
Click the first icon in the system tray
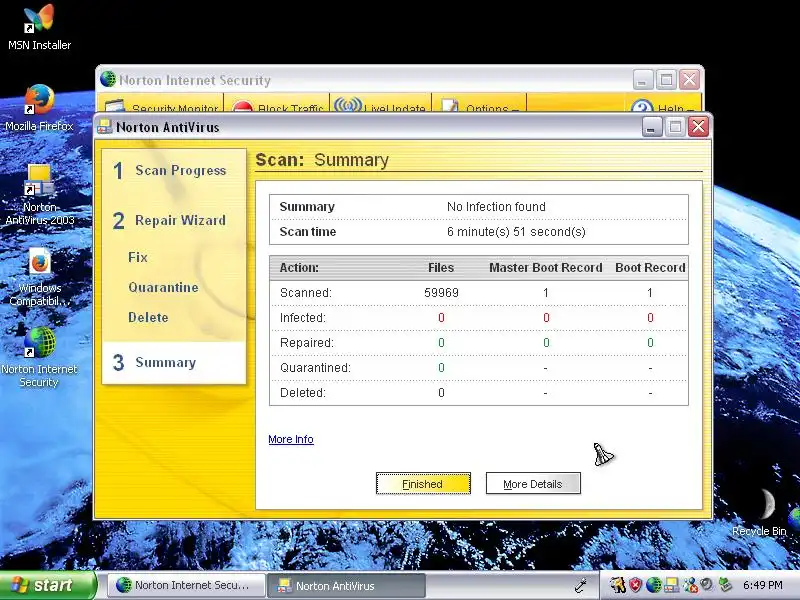pos(618,585)
